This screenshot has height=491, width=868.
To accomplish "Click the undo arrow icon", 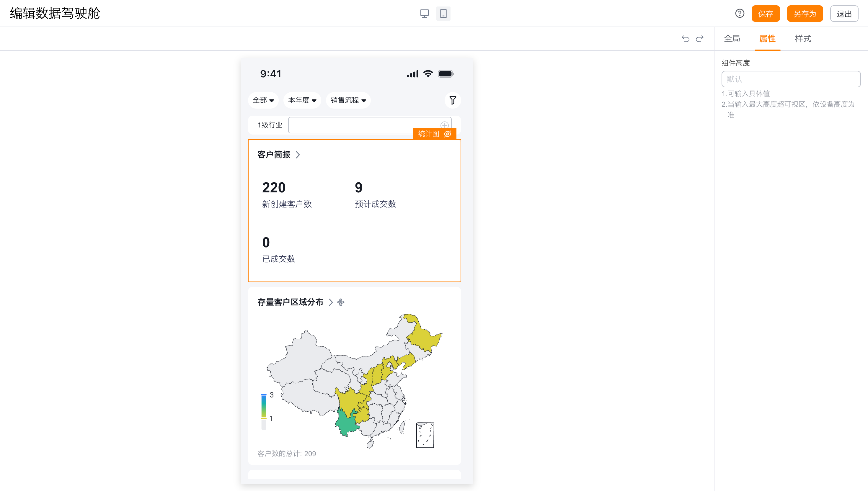I will click(x=685, y=39).
